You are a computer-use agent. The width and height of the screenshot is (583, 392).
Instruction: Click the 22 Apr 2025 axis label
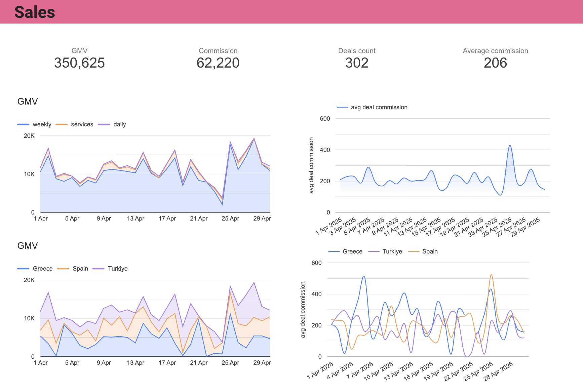coord(458,371)
